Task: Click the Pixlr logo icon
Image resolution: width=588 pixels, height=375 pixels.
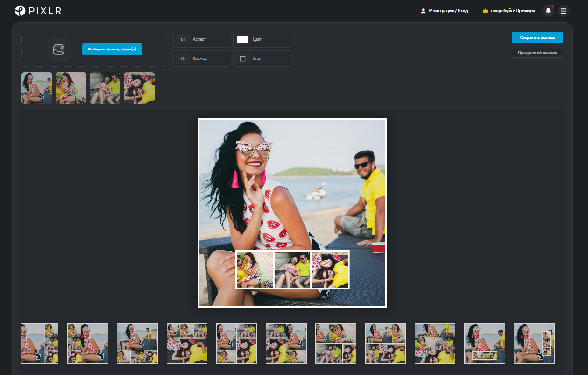Action: (21, 10)
